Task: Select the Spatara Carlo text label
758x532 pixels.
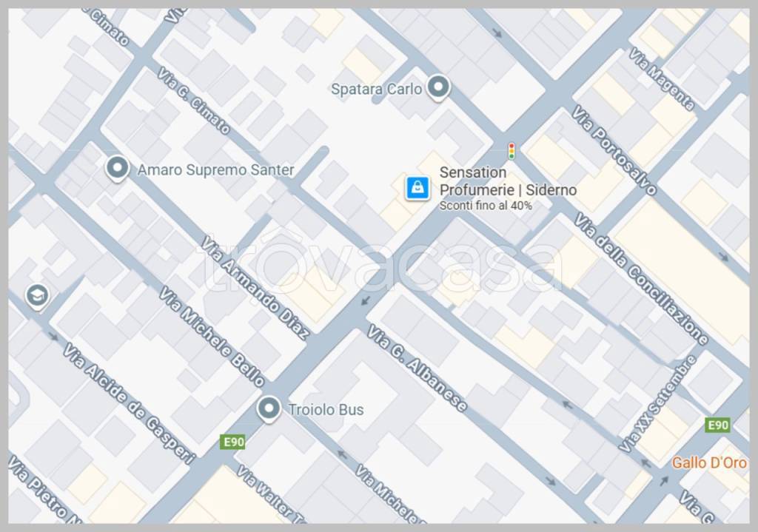Action: tap(376, 90)
